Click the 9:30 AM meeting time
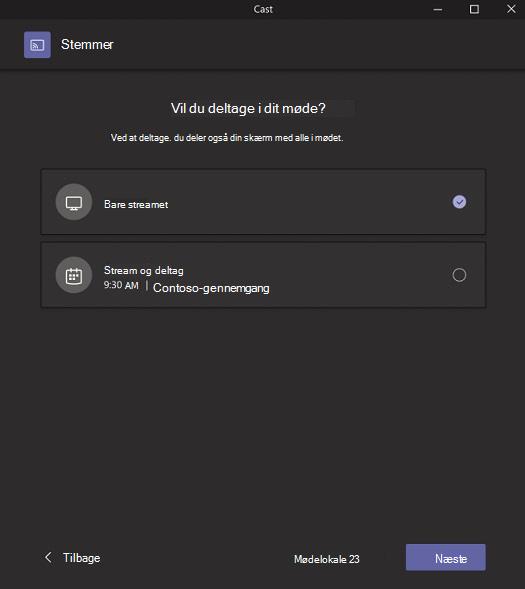The height and width of the screenshot is (589, 525). tap(121, 285)
